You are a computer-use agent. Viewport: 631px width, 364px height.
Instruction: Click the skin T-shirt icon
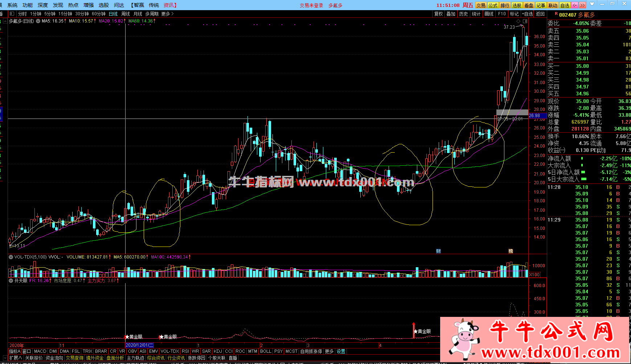592,4
